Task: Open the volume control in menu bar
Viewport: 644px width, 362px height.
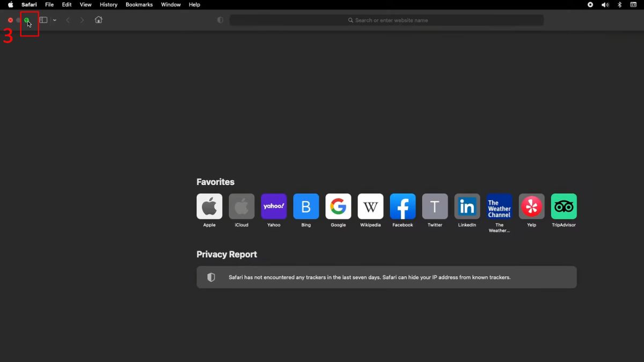Action: point(605,5)
